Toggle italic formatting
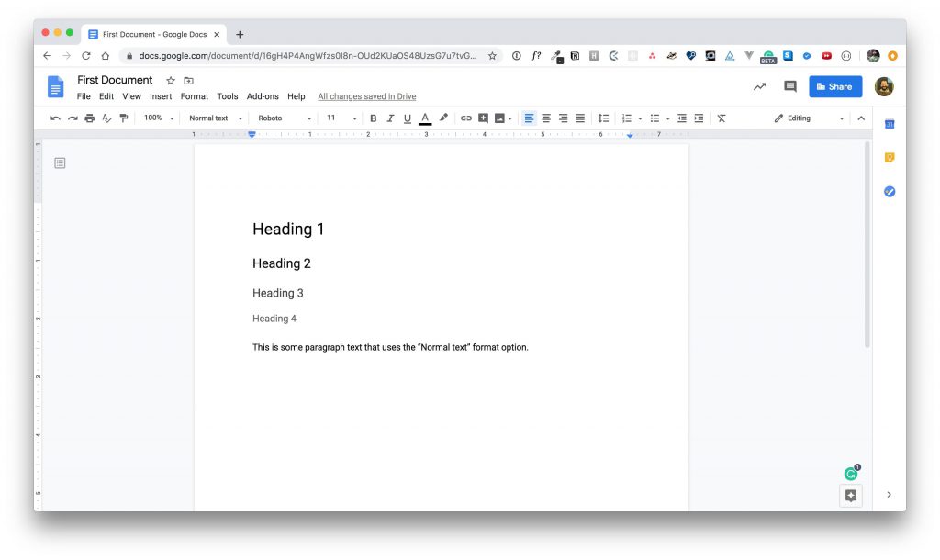This screenshot has height=560, width=940. tap(390, 118)
